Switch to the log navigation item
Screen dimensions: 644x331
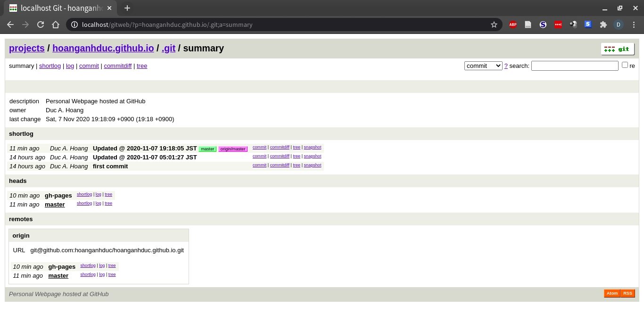pos(70,66)
